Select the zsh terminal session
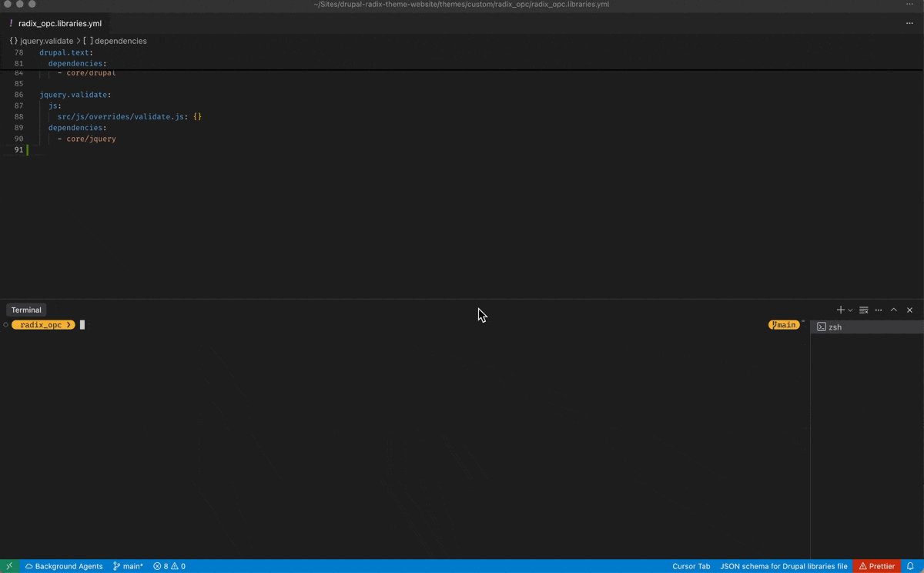The height and width of the screenshot is (573, 924). [x=835, y=327]
